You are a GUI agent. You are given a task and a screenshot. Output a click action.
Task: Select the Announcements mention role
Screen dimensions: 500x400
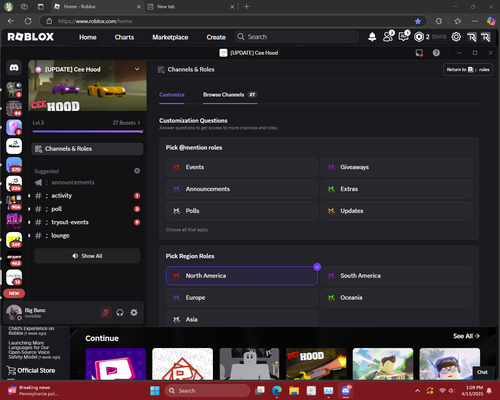coord(242,189)
